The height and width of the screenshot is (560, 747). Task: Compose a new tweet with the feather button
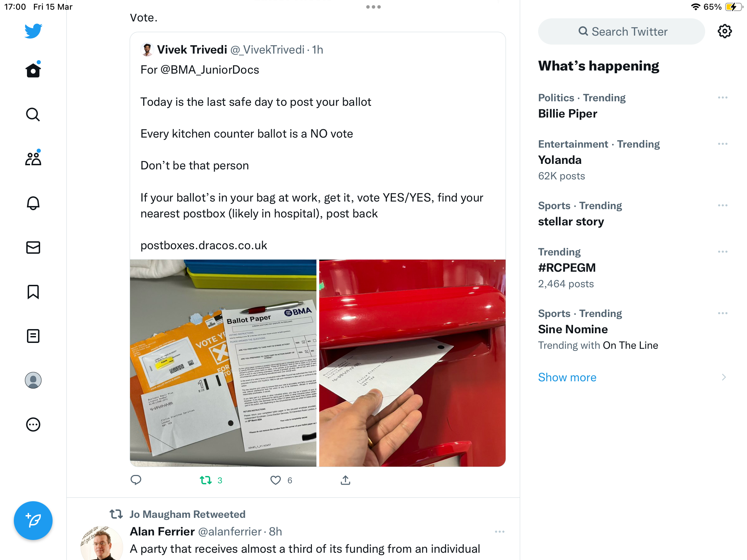(x=33, y=521)
